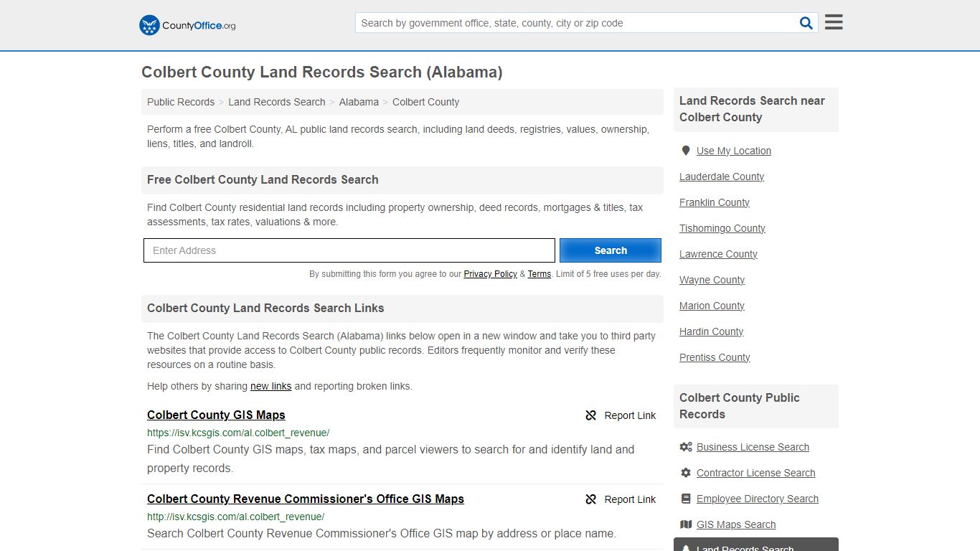Image resolution: width=980 pixels, height=551 pixels.
Task: Click the GIS Maps Search map icon
Action: pos(686,524)
